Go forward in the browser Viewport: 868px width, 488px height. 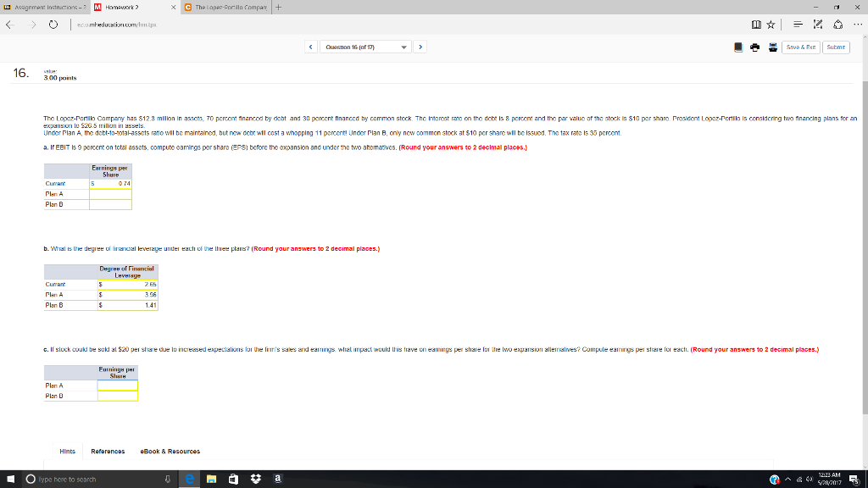[x=32, y=25]
